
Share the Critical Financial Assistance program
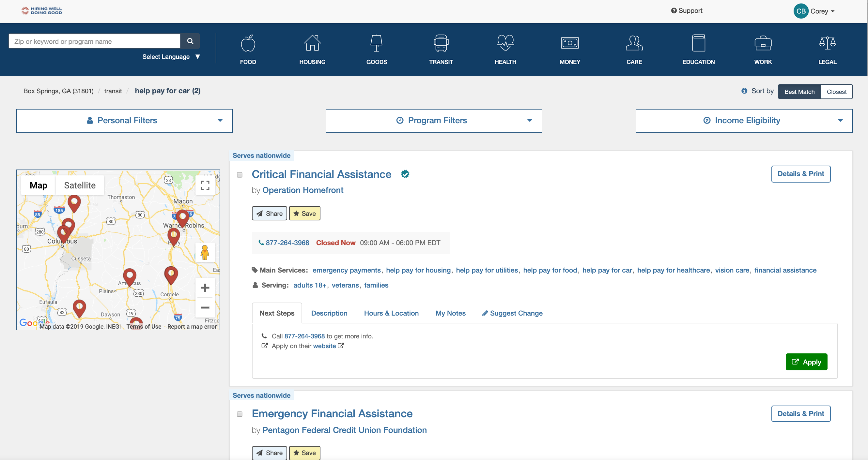click(x=269, y=213)
